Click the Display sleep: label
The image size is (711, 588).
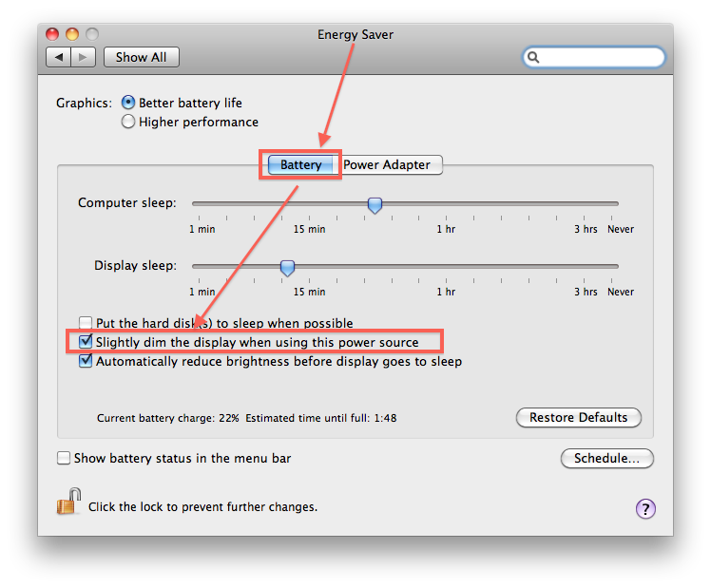[x=136, y=265]
